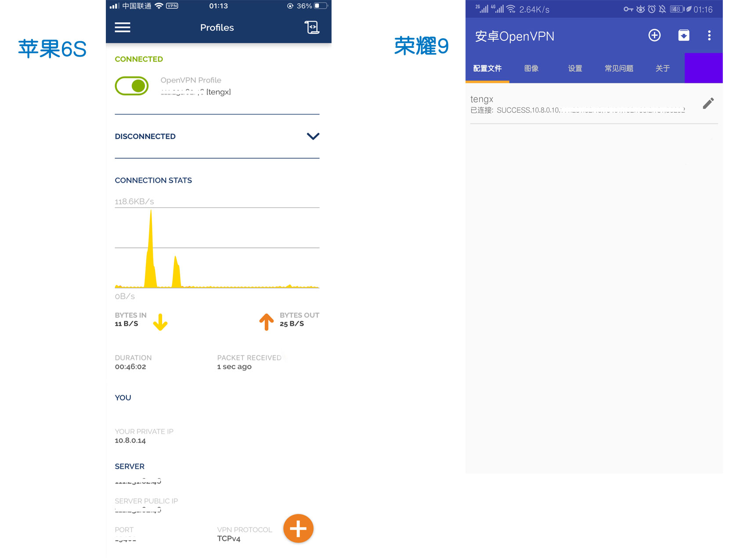The height and width of the screenshot is (560, 747).
Task: Select the tengx connected profile row
Action: [594, 104]
